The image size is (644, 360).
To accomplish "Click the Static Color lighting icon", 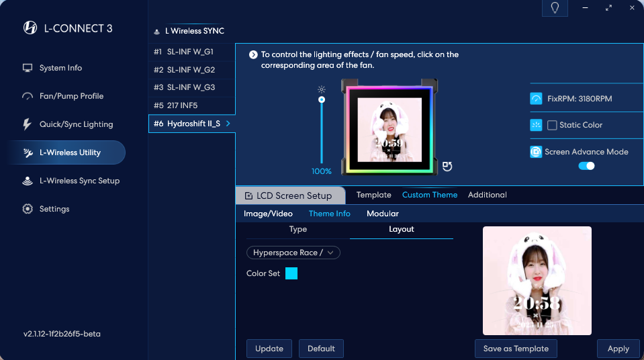I will coord(536,125).
